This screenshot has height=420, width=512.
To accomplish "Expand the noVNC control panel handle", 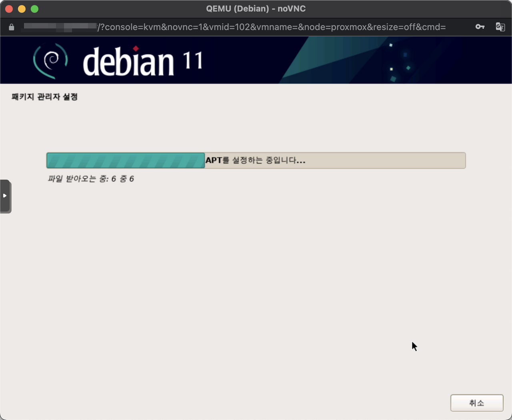I will click(5, 196).
